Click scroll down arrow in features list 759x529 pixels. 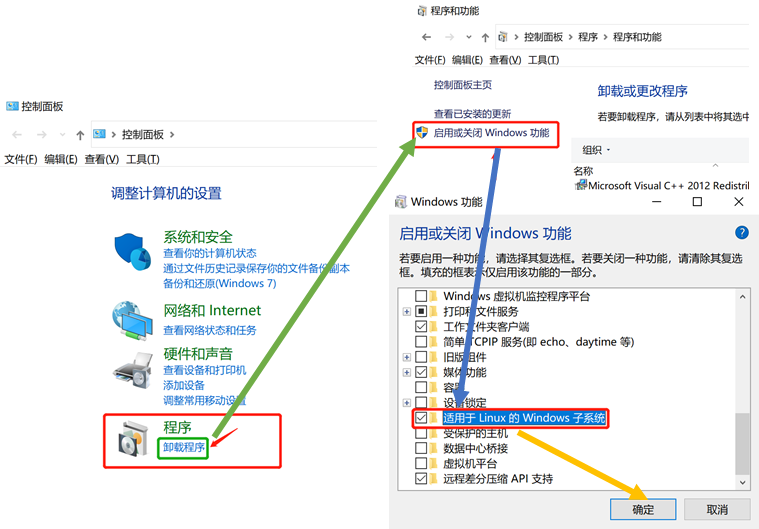pyautogui.click(x=742, y=482)
